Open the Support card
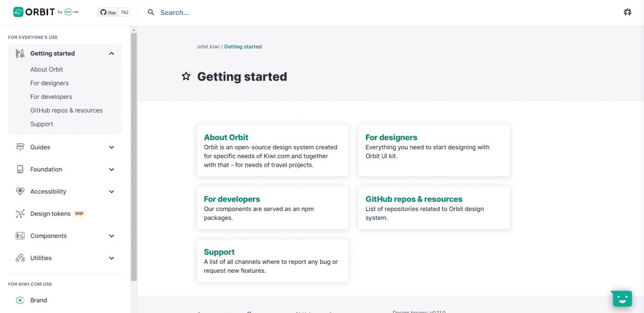The image size is (644, 313). click(273, 261)
